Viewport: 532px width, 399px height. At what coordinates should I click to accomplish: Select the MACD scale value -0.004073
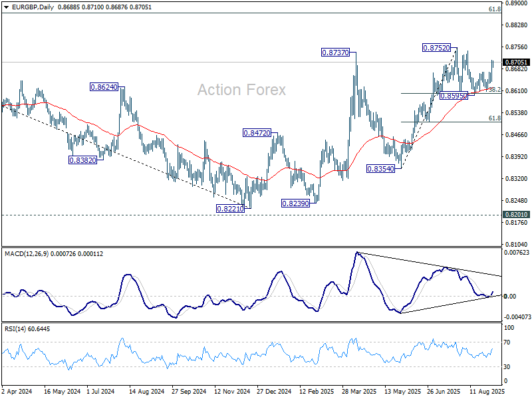pos(517,317)
